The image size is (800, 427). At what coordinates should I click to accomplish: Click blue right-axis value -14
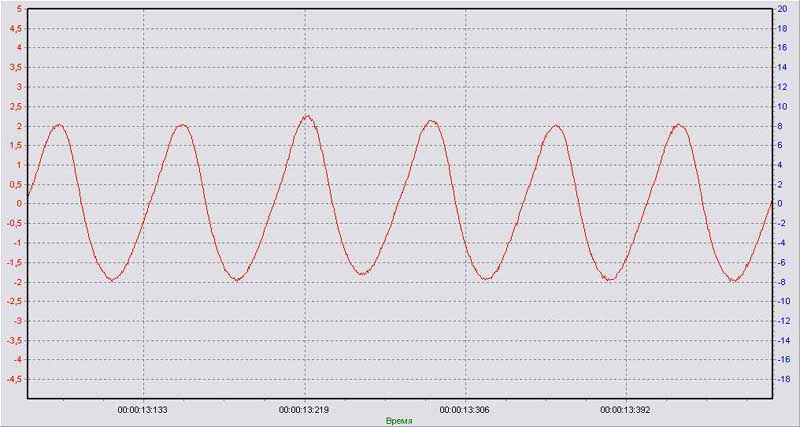[x=783, y=341]
